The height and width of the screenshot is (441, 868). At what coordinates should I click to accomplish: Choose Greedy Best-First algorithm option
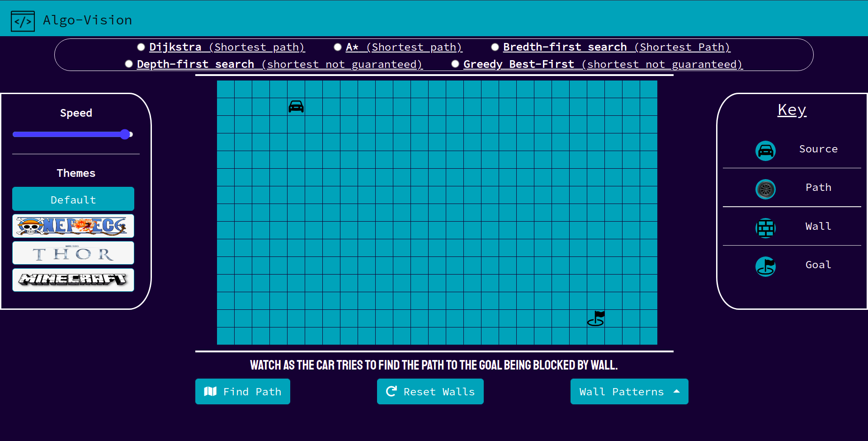point(455,64)
